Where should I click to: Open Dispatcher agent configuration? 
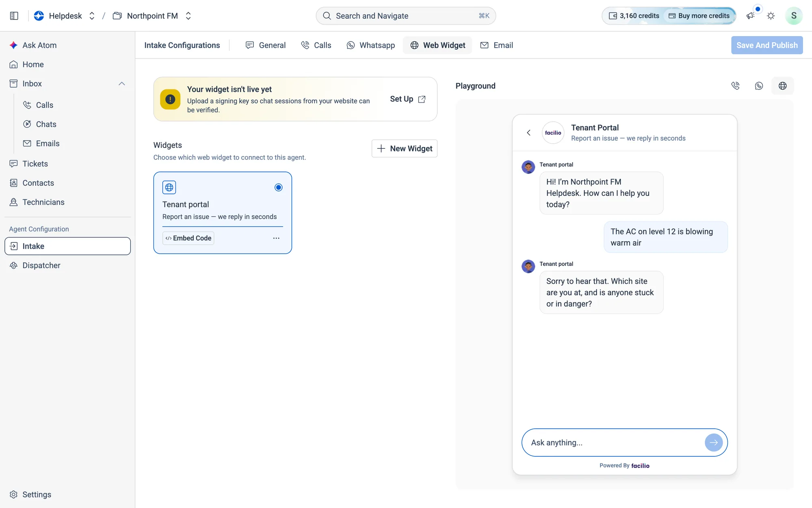(67, 265)
